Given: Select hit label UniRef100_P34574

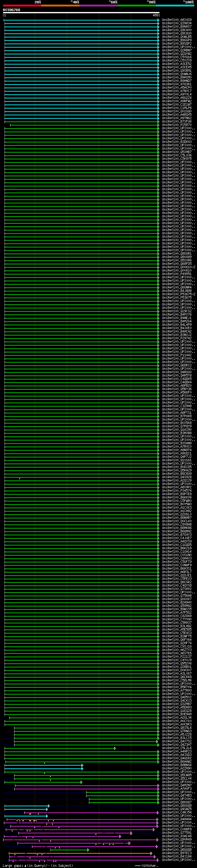Looking at the screenshot, I should click(177, 491).
